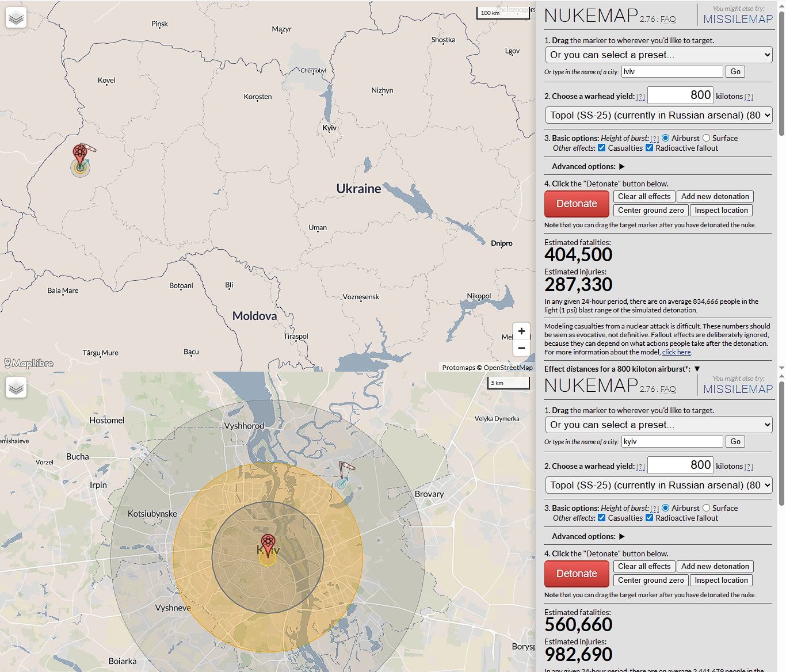This screenshot has height=672, width=786.
Task: Open MISSILEMAP link in the lviv panel
Action: [738, 19]
